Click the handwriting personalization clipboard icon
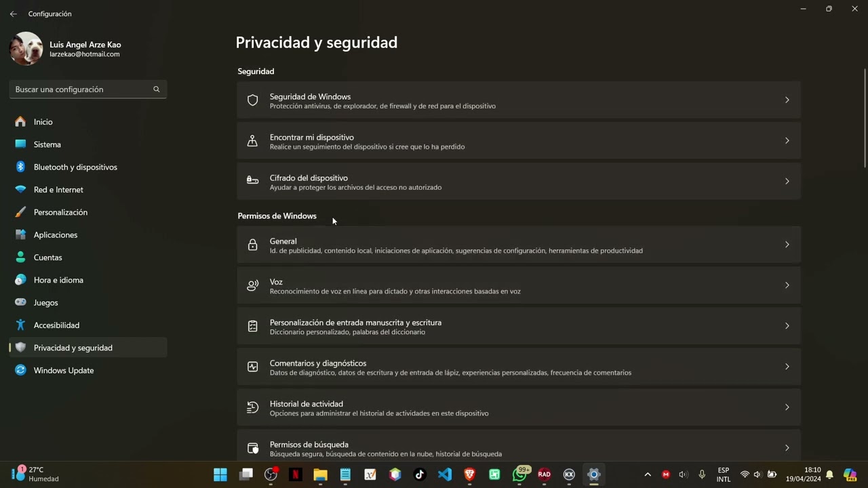Image resolution: width=868 pixels, height=488 pixels. pyautogui.click(x=252, y=326)
